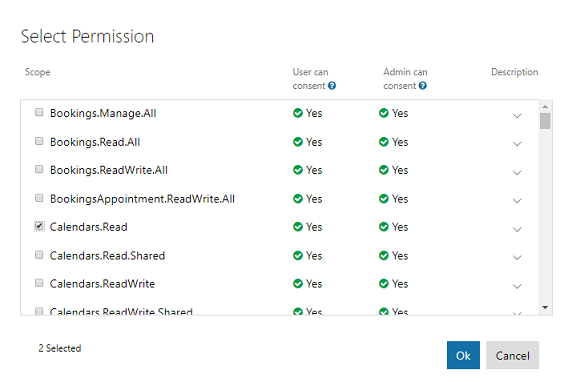Screen dimensions: 572x382
Task: Click the permissions list scrollbar thumb
Action: click(x=545, y=121)
